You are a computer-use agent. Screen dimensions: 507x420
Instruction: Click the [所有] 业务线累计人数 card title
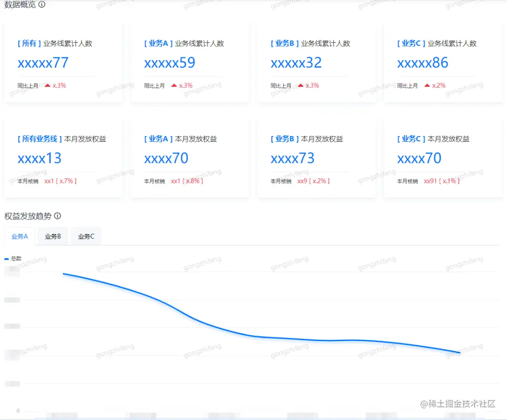55,43
